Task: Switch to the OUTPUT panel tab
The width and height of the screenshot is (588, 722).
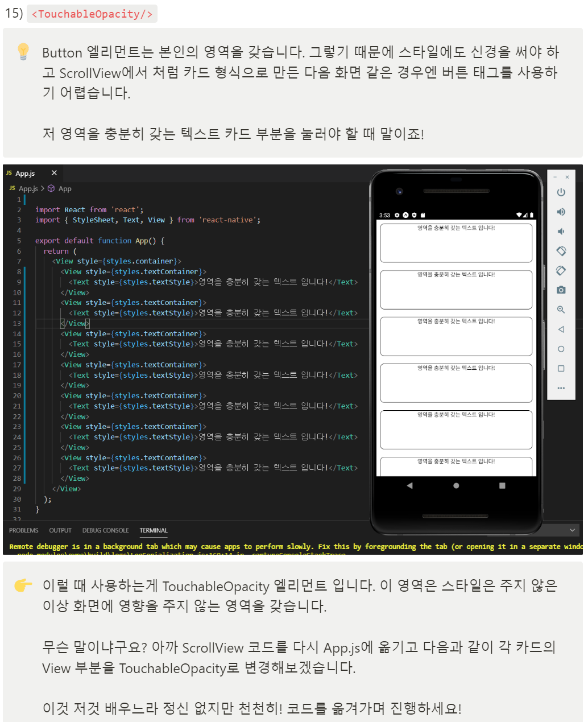Action: point(60,530)
